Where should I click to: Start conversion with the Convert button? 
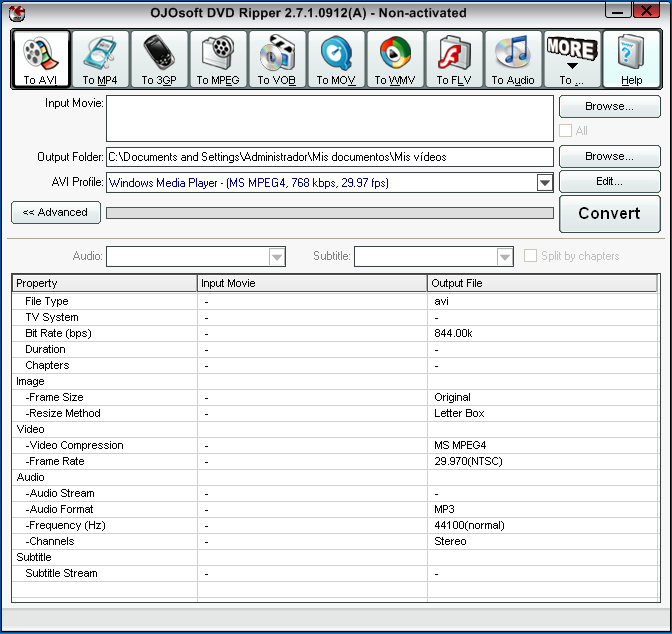[609, 214]
